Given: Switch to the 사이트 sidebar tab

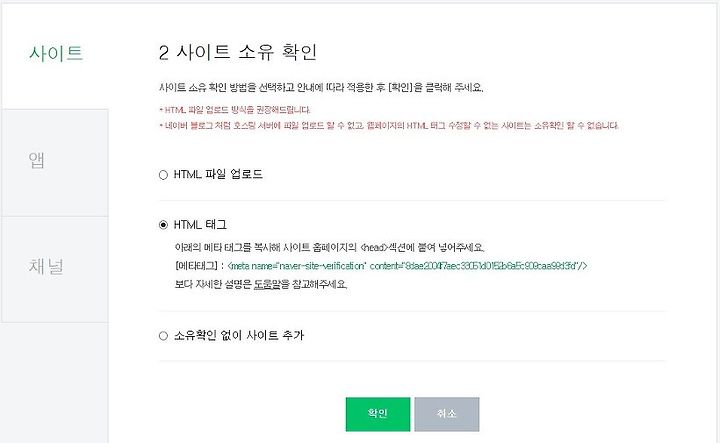Looking at the screenshot, I should pos(56,54).
